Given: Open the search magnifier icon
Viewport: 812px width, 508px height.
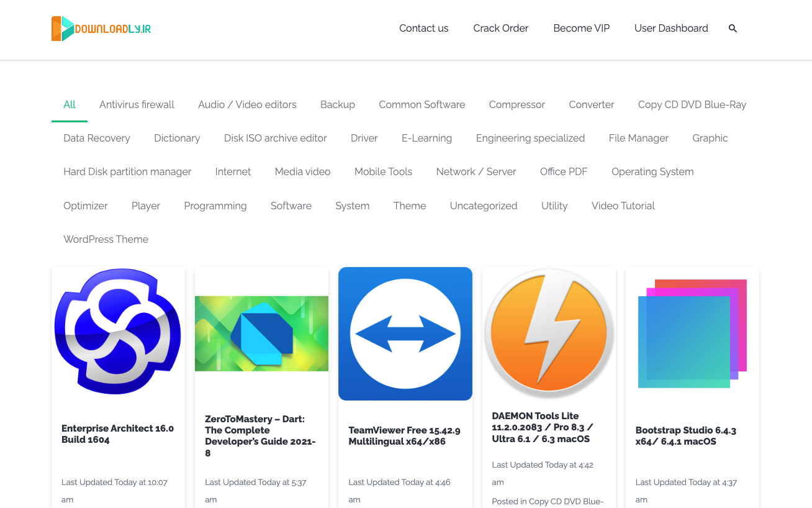Looking at the screenshot, I should [733, 29].
